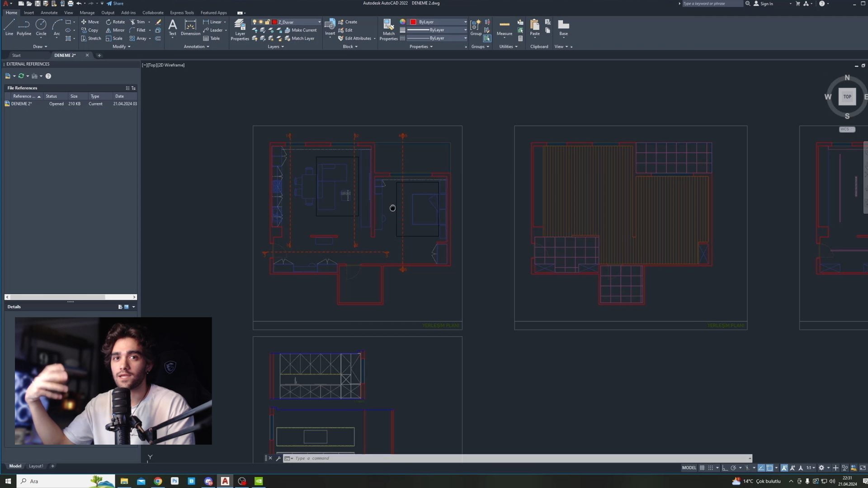Open the ByLayer color dropdown
The height and width of the screenshot is (488, 868).
(465, 22)
